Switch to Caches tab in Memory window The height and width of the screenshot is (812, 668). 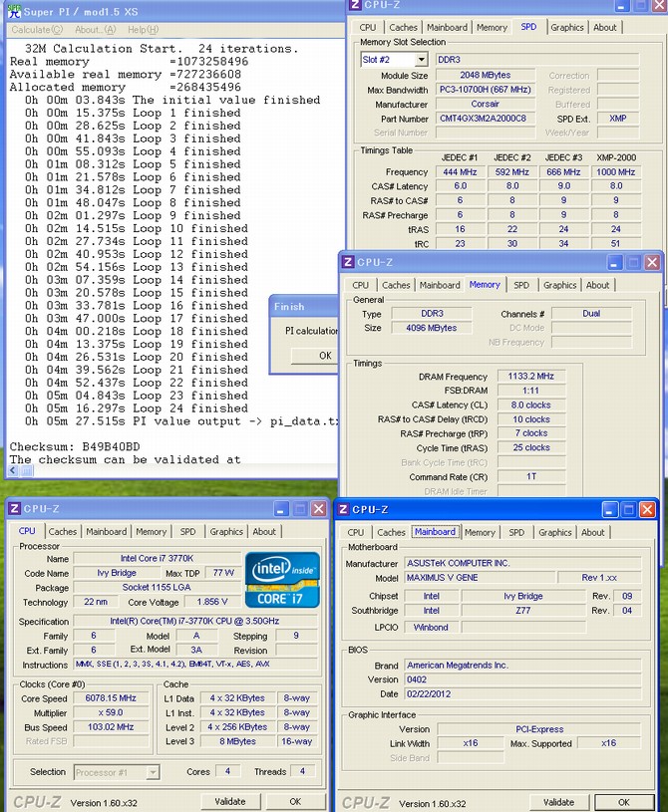[x=396, y=285]
